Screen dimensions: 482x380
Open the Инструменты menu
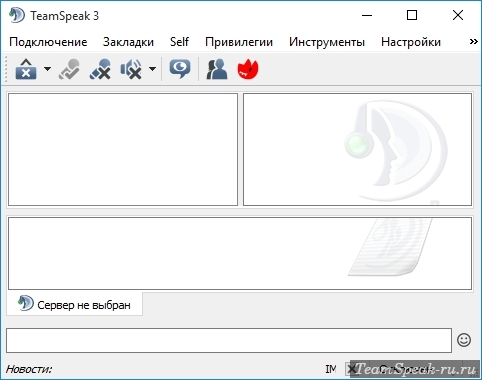(327, 42)
